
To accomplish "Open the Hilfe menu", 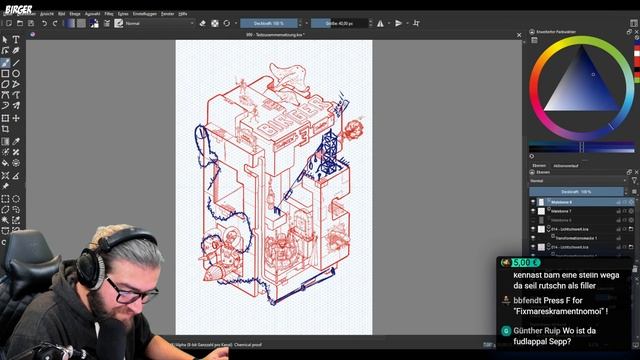I will coord(183,14).
